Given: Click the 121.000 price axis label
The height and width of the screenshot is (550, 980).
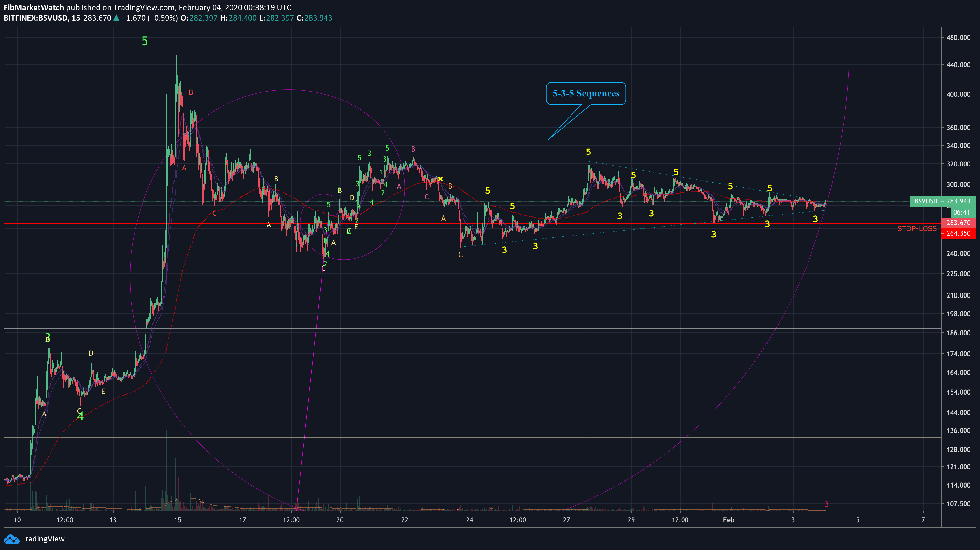Looking at the screenshot, I should pos(958,467).
